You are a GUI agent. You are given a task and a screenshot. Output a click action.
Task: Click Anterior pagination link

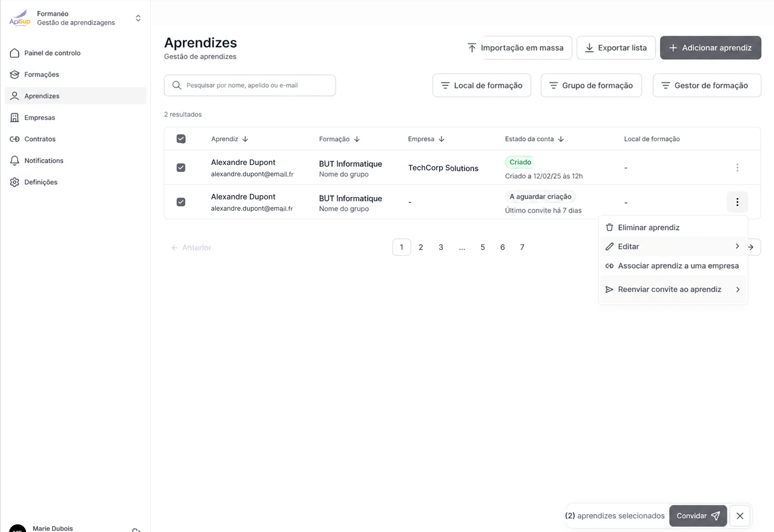pos(191,248)
